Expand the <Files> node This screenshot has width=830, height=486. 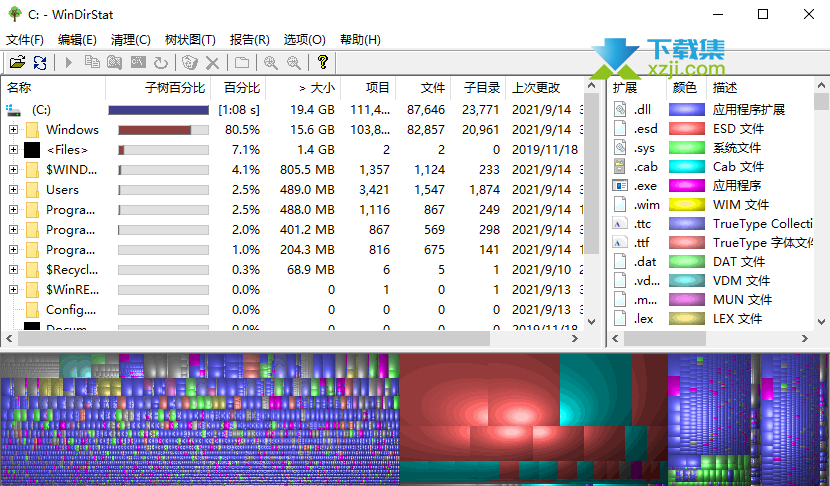13,149
